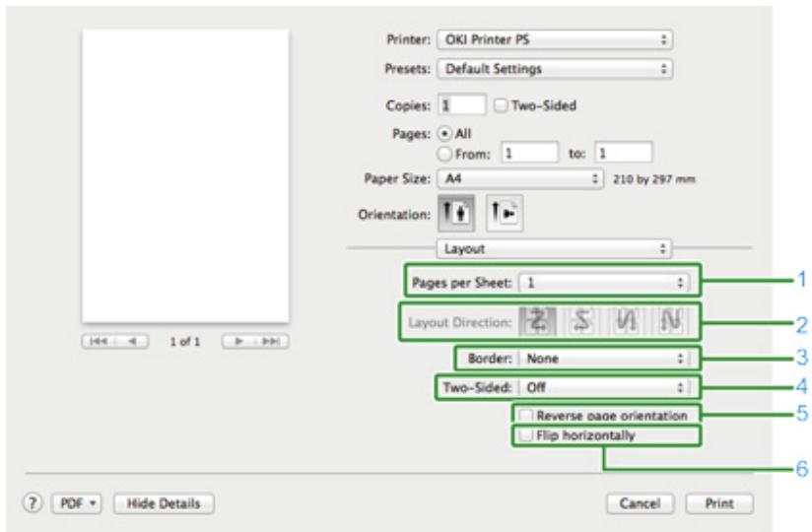Click the Print button
This screenshot has width=812, height=532.
720,504
